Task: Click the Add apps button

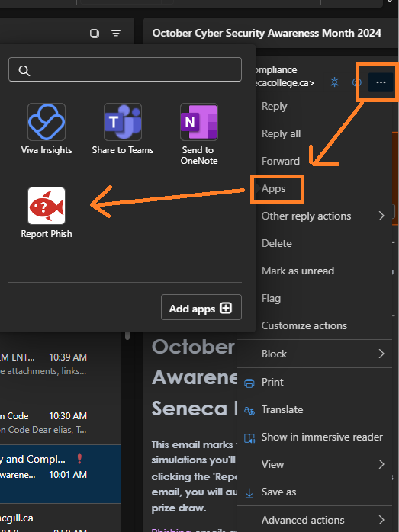Action: [201, 307]
